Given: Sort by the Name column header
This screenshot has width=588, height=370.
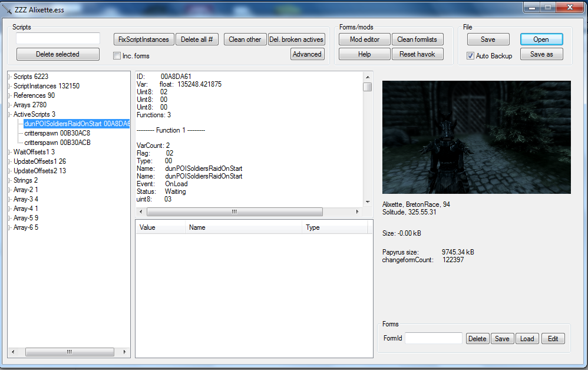Looking at the screenshot, I should pos(243,227).
